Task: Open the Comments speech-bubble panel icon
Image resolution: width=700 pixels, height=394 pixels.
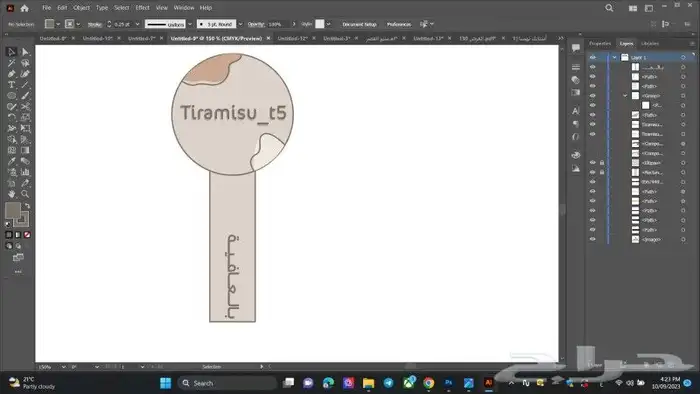Action: point(576,48)
